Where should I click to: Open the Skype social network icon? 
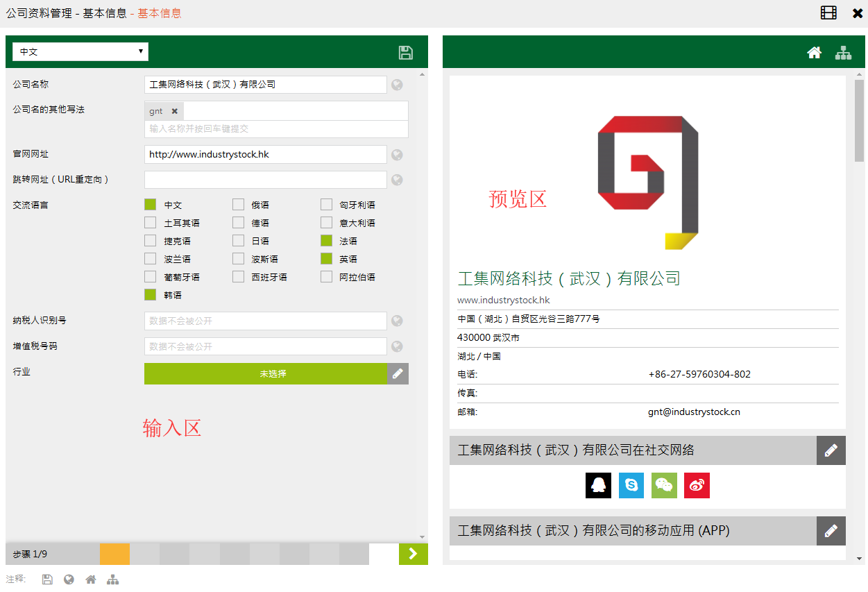(x=631, y=485)
